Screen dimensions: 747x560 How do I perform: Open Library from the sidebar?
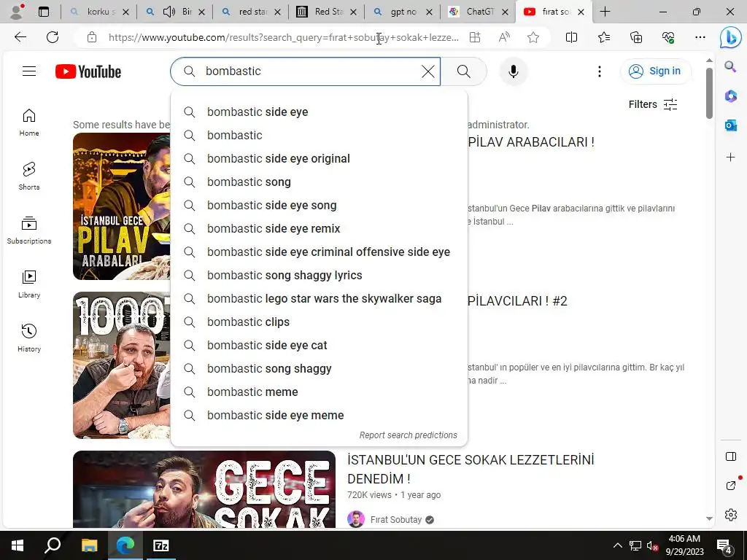(29, 284)
